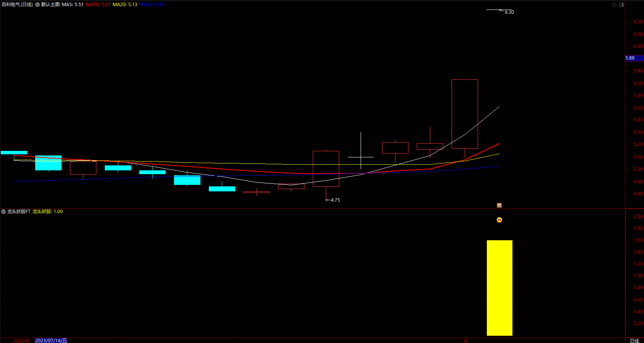644x343 pixels.
Task: Click the 6.30 high price annotation
Action: pos(509,12)
